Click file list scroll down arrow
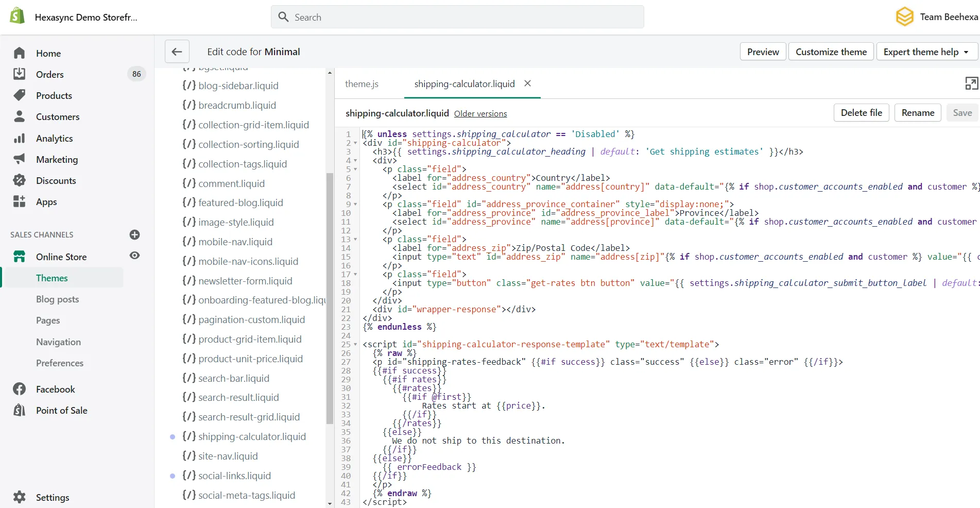 click(330, 503)
